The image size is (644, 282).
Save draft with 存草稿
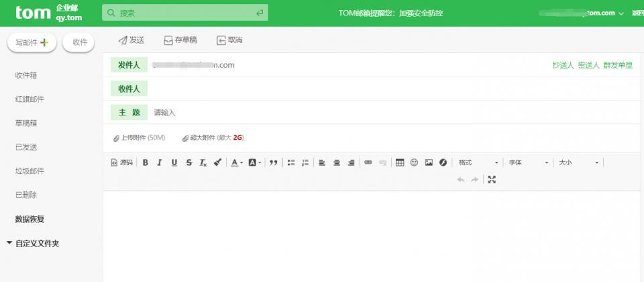pos(180,40)
